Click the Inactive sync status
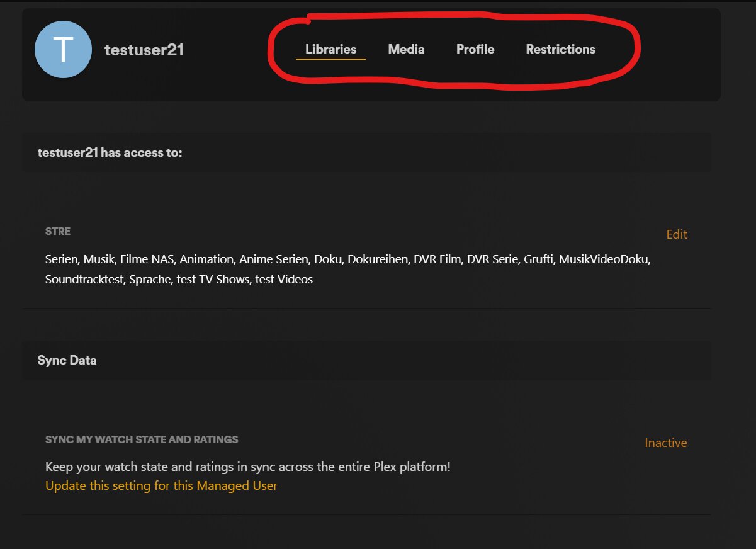 tap(665, 443)
